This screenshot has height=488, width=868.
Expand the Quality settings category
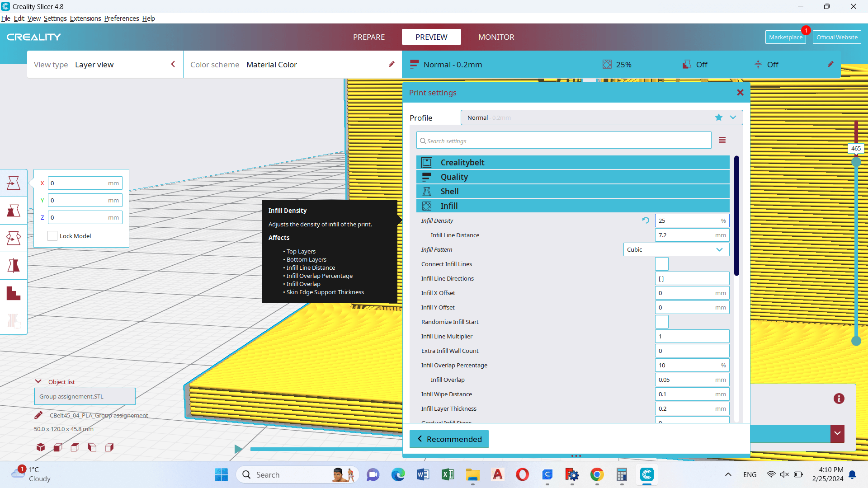[573, 177]
